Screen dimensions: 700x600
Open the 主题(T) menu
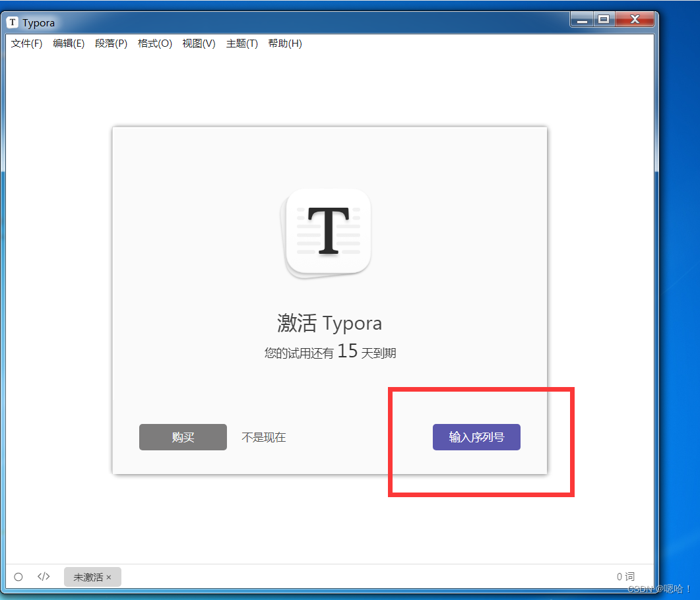(242, 44)
